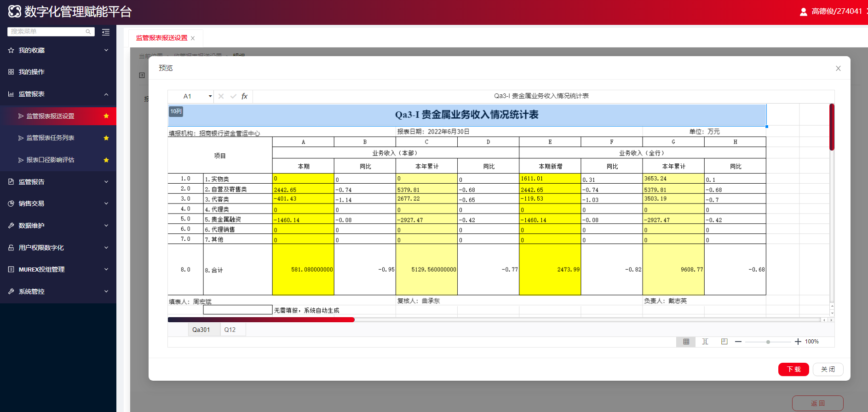
Task: Click the 关闭 button in the dialog
Action: tap(828, 369)
